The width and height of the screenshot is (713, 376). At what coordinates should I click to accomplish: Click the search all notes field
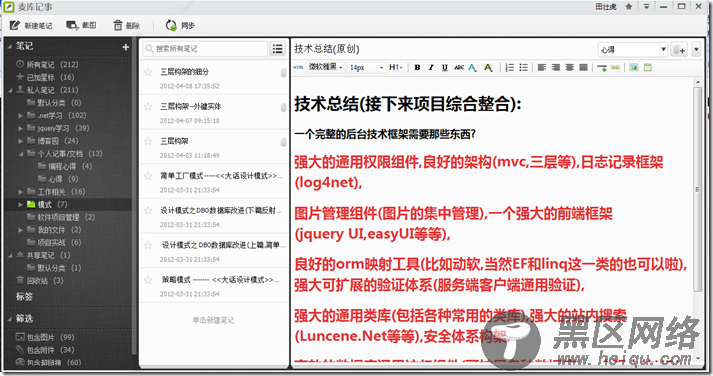[x=206, y=49]
